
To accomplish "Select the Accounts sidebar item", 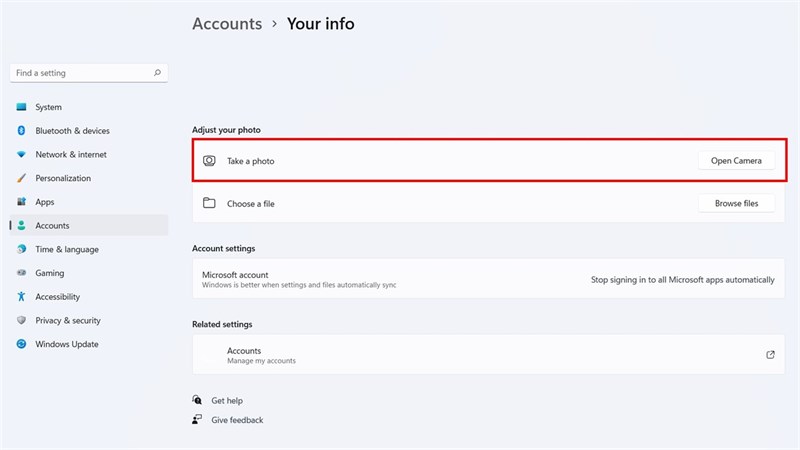I will (89, 225).
